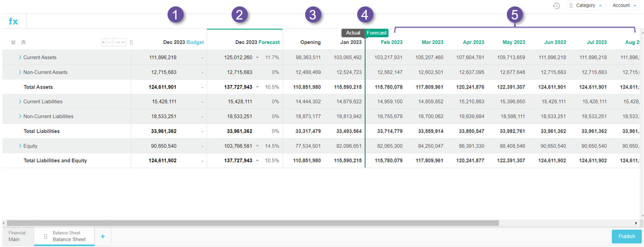Click drag handle beside column width selector
This screenshot has width=644, height=247.
click(x=131, y=42)
